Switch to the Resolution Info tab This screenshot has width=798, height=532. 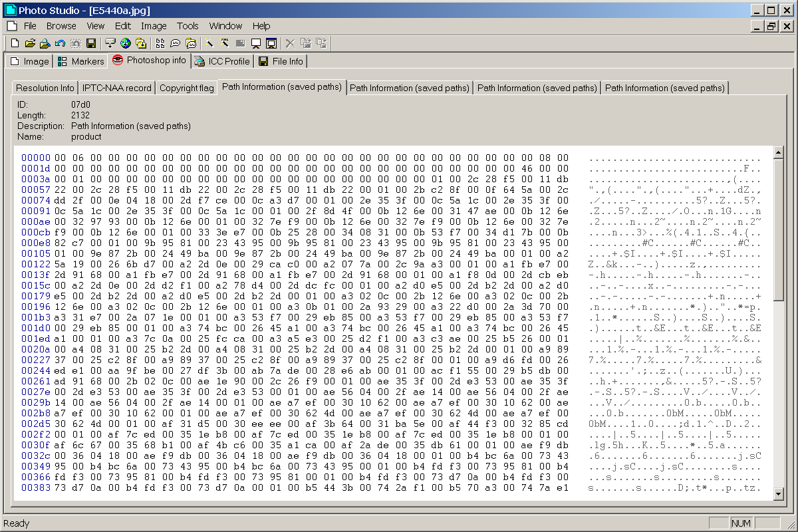tap(45, 88)
